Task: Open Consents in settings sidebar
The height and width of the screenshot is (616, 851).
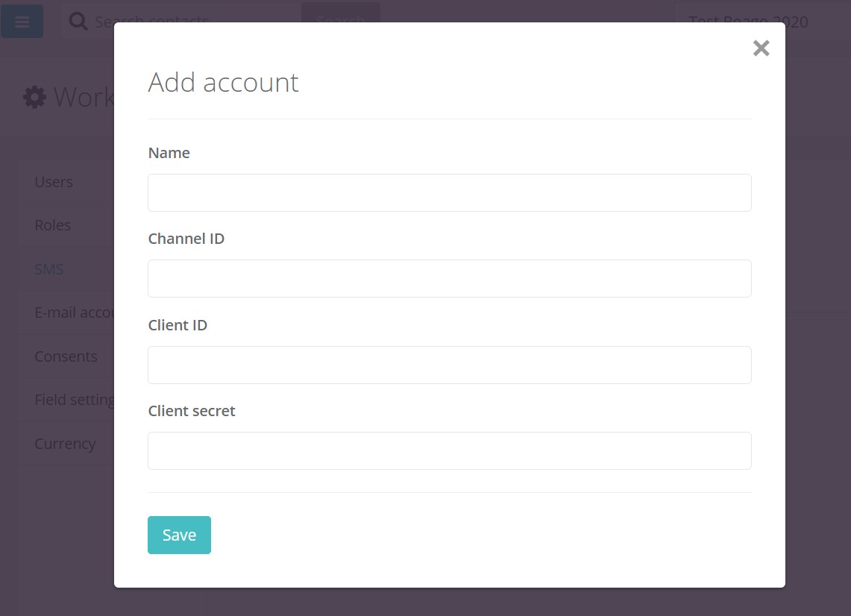Action: coord(66,356)
